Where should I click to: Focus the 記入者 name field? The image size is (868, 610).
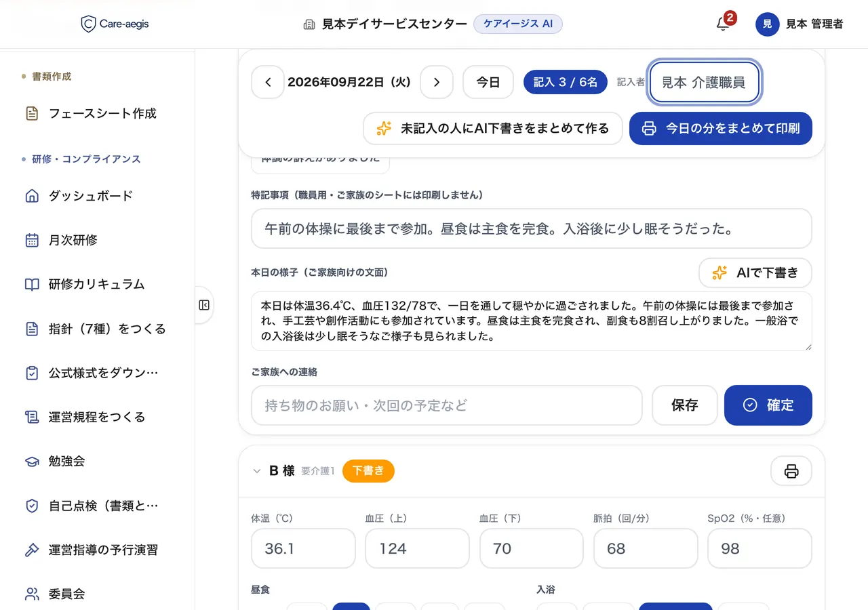tap(704, 82)
